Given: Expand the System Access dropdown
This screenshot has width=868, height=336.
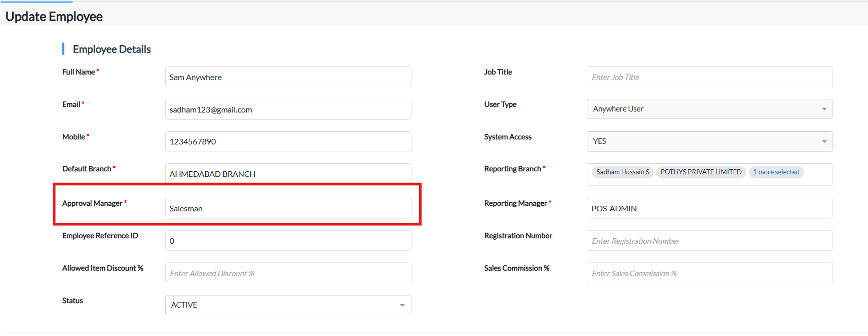Looking at the screenshot, I should pos(824,141).
